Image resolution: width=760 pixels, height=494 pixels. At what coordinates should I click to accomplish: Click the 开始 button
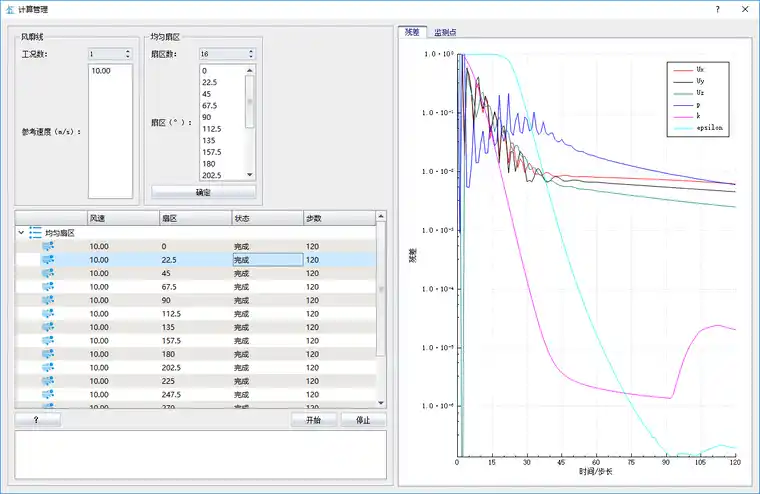pyautogui.click(x=314, y=420)
